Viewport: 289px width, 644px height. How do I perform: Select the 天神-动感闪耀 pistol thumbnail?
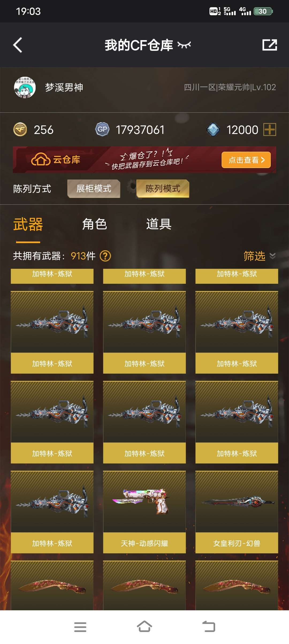[144, 512]
